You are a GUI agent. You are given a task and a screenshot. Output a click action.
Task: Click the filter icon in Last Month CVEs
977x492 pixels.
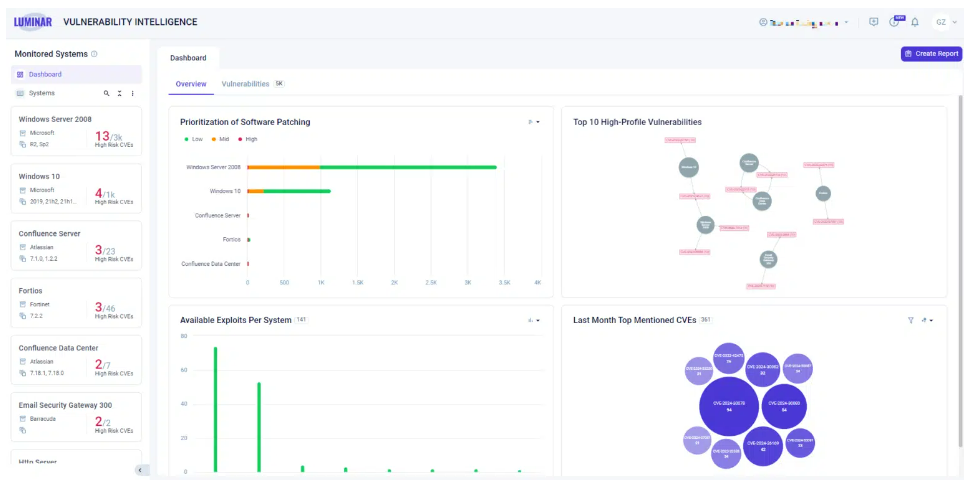pyautogui.click(x=910, y=320)
